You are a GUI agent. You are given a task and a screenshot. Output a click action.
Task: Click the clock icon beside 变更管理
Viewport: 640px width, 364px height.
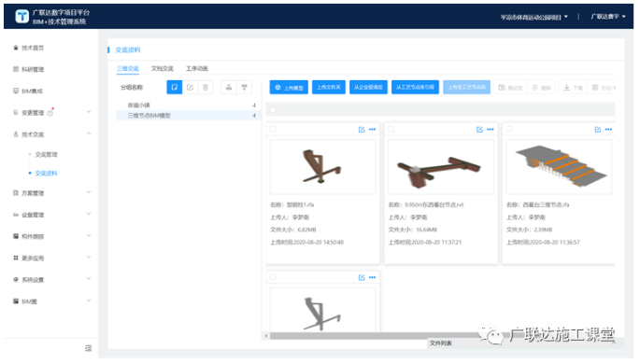pos(50,113)
